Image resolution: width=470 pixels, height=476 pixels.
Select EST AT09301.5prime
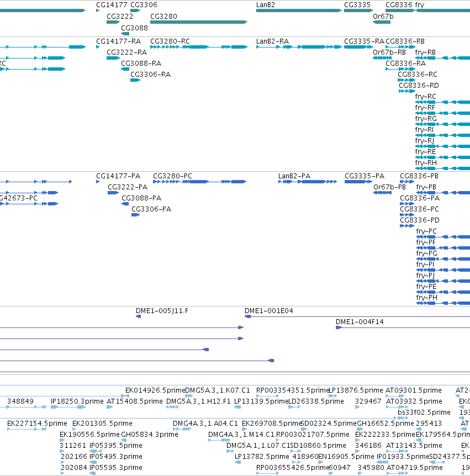[x=395, y=396]
